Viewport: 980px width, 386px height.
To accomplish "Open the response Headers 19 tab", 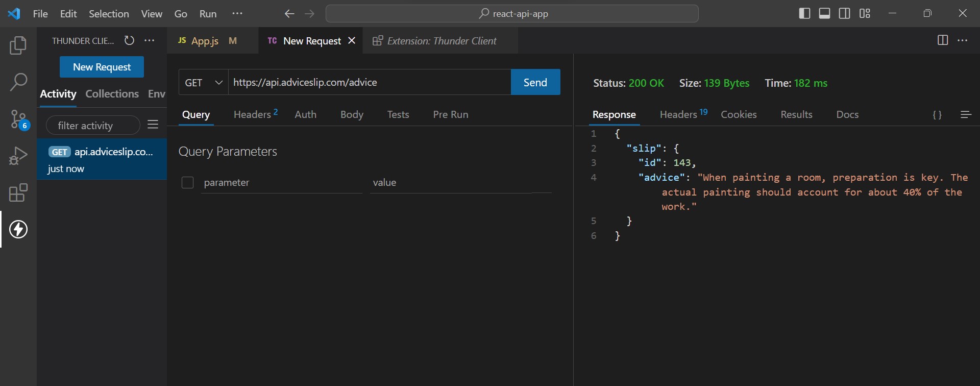I will pos(683,114).
